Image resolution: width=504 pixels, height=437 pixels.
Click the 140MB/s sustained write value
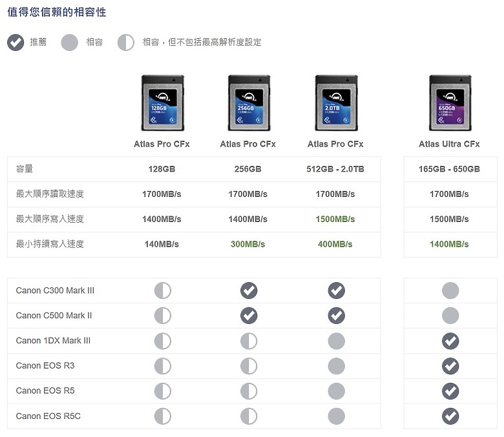click(x=162, y=245)
